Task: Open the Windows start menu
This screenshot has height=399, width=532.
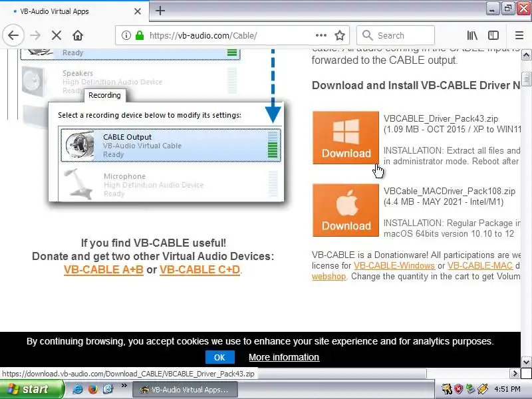Action: click(31, 389)
